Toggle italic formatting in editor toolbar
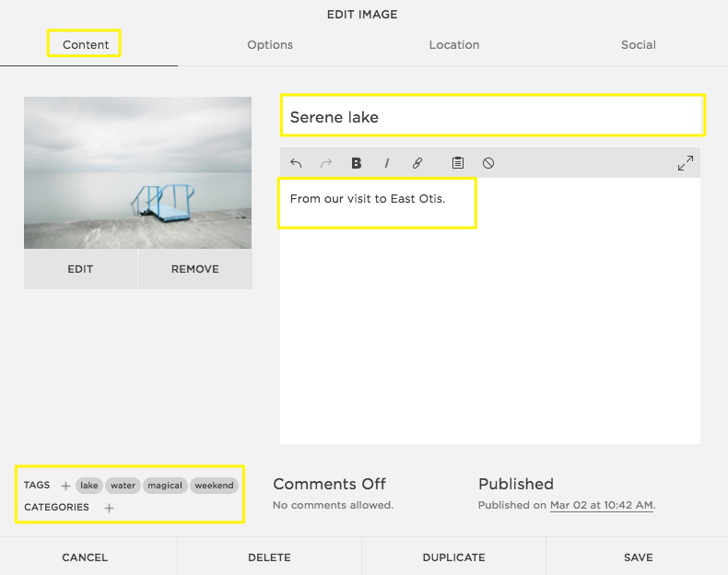The width and height of the screenshot is (728, 575). click(x=387, y=163)
